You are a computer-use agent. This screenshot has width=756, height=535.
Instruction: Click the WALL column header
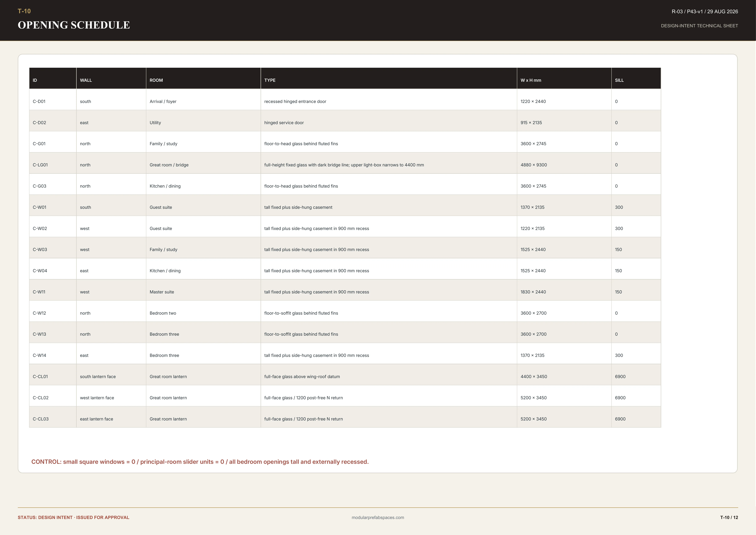click(x=111, y=78)
